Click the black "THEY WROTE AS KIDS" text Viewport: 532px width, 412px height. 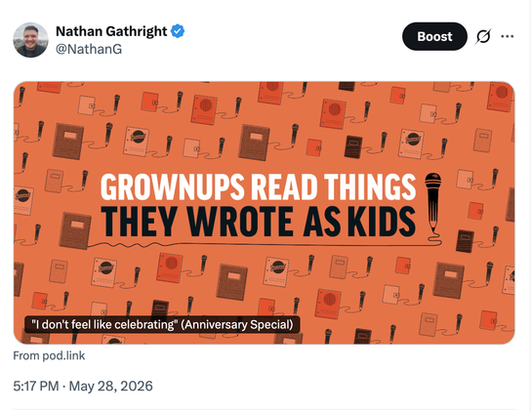coord(259,222)
